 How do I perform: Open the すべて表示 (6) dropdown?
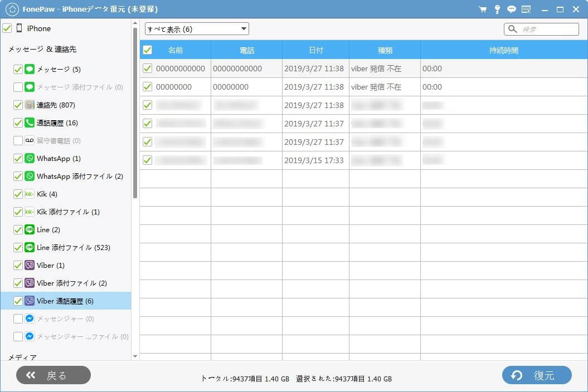pos(197,29)
